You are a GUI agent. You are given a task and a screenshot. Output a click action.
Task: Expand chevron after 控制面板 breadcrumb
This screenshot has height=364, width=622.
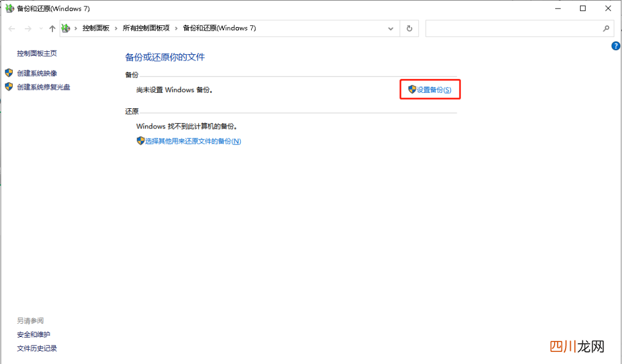point(116,29)
